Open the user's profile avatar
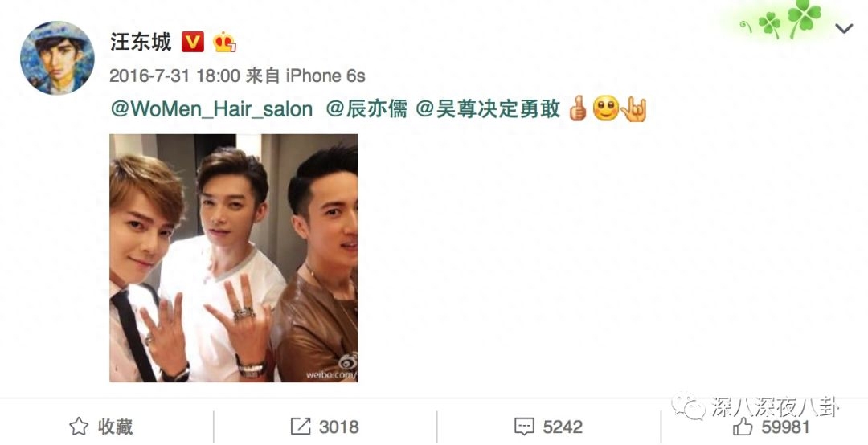This screenshot has height=445, width=868. coord(57,58)
